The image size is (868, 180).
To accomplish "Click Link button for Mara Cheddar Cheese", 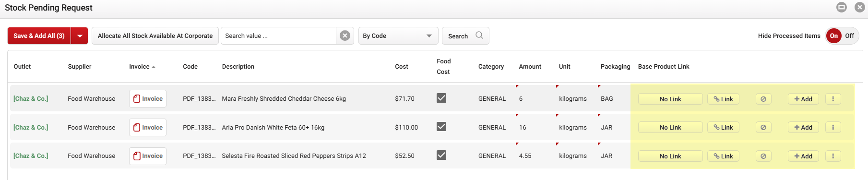I will coord(723,99).
